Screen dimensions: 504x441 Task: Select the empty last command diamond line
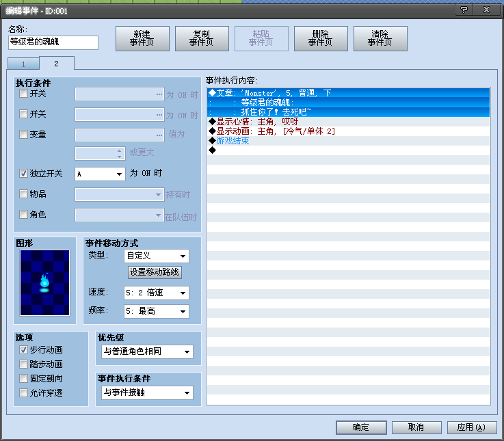[349, 150]
